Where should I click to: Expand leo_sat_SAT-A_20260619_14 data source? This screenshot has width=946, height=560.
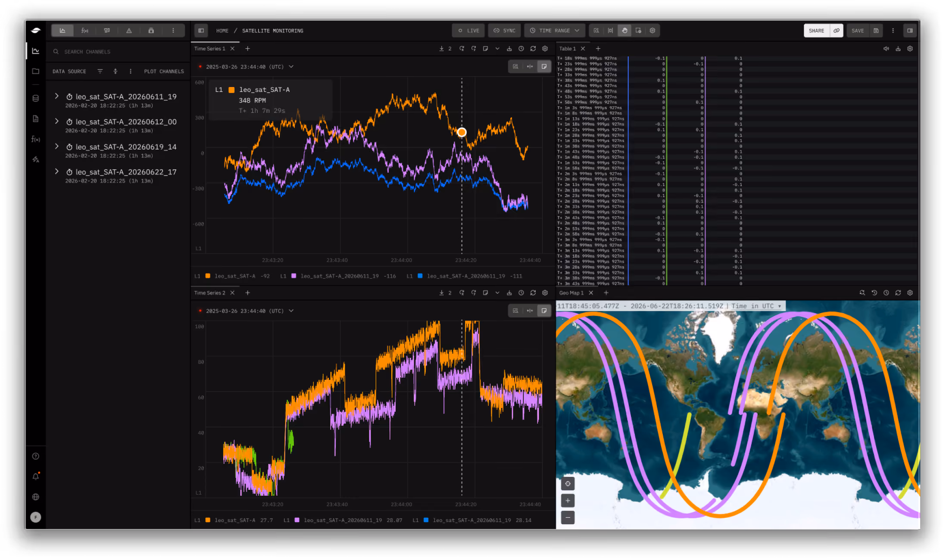point(56,146)
